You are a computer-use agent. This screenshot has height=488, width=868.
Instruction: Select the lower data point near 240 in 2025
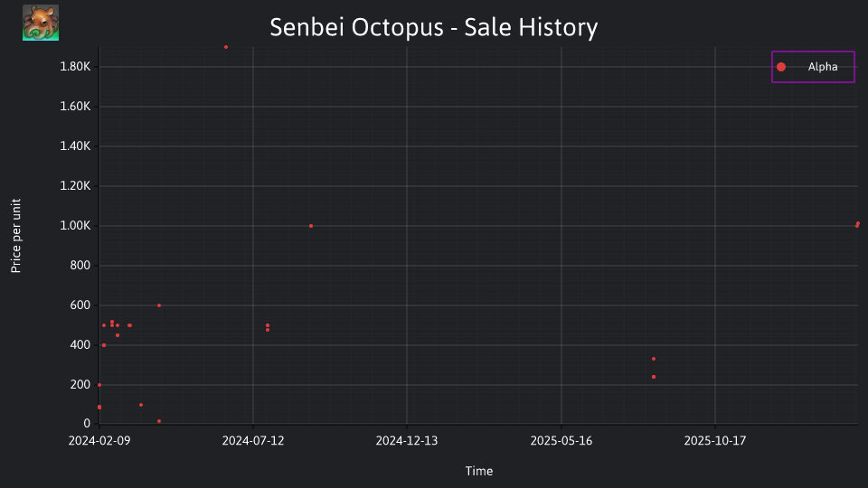click(654, 377)
